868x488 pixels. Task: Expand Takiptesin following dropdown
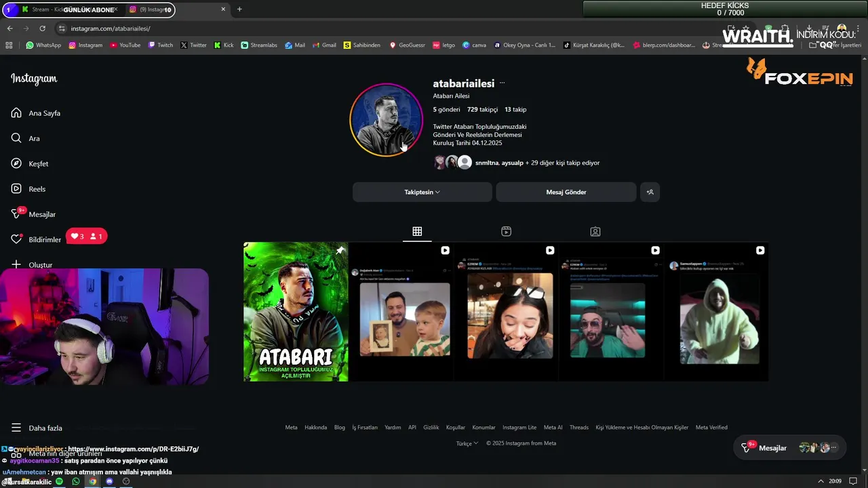(422, 192)
